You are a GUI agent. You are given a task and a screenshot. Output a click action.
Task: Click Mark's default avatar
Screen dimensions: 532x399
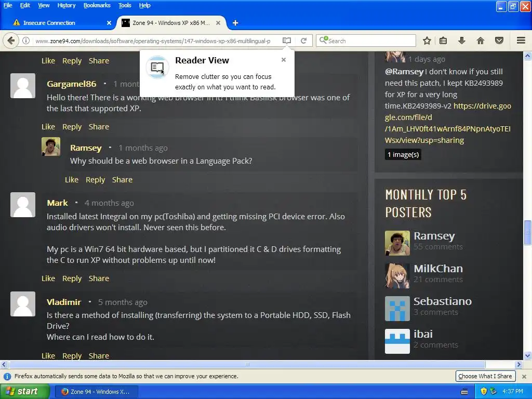pos(23,205)
